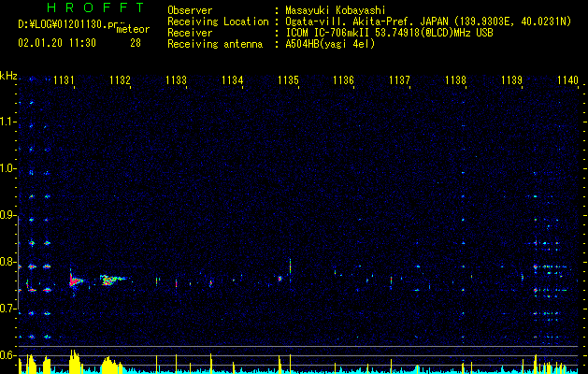Click the date stamp 02.01.20 11:30

pyautogui.click(x=57, y=43)
